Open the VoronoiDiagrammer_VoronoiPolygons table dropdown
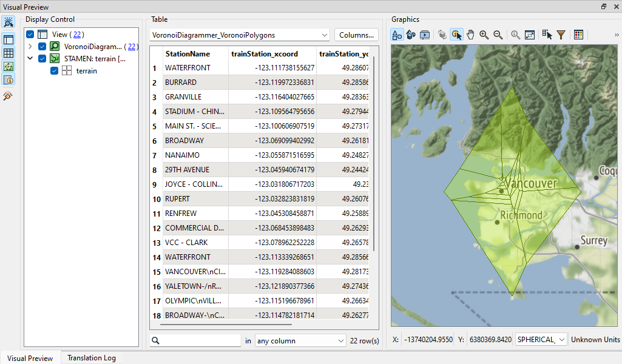The height and width of the screenshot is (364, 622). [x=240, y=35]
